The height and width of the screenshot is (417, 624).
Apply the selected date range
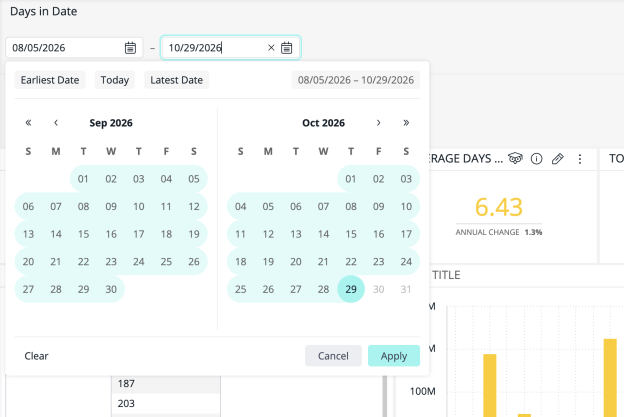pyautogui.click(x=394, y=356)
